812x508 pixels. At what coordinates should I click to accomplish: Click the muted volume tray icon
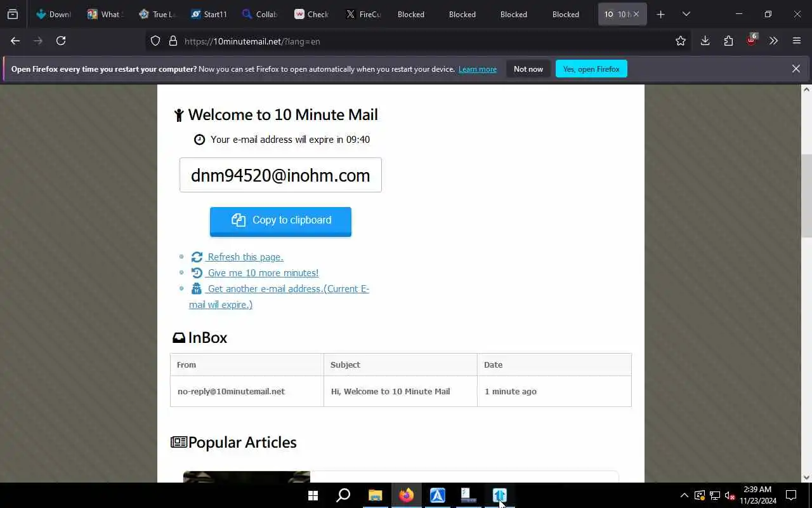[730, 495]
